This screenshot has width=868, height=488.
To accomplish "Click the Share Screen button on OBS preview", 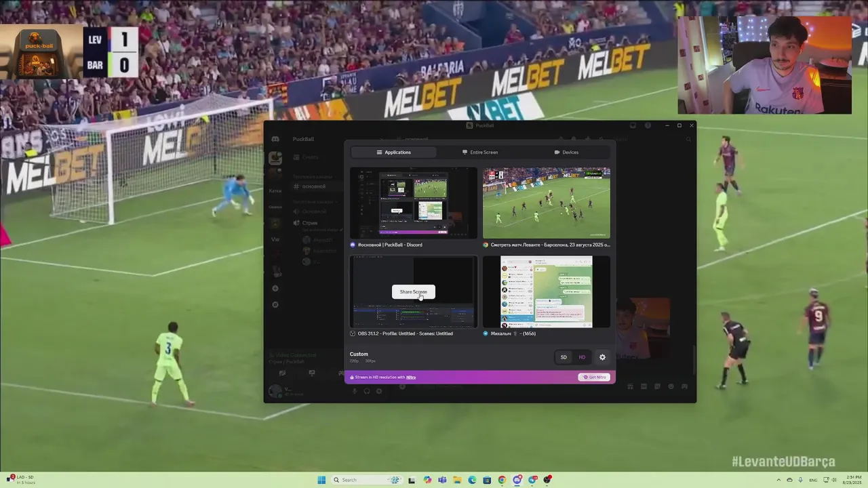I will click(414, 291).
